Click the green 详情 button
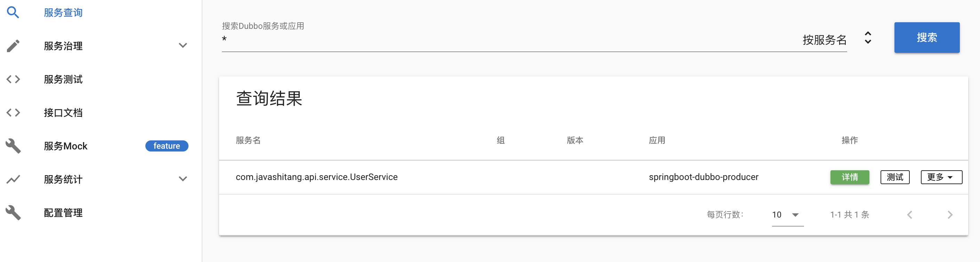The width and height of the screenshot is (980, 262). tap(850, 177)
